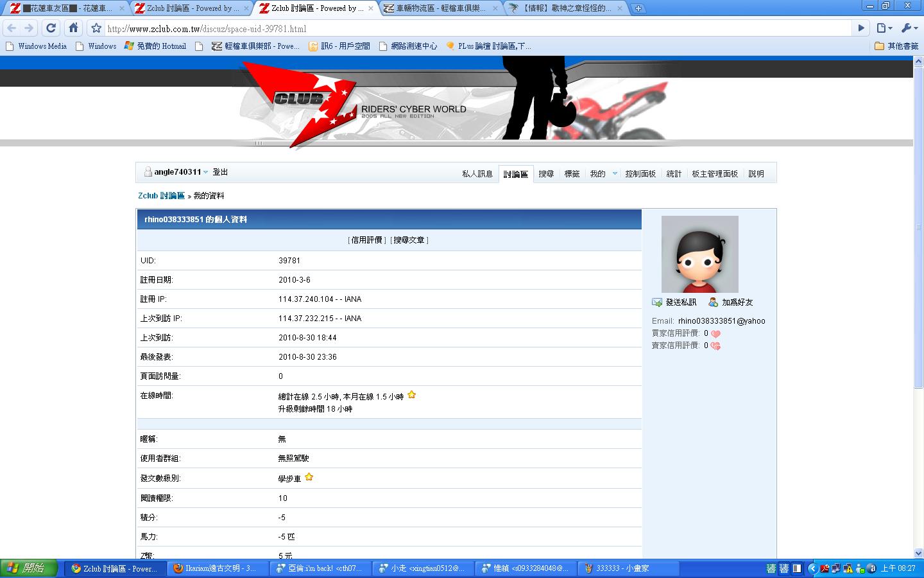Click the send private message envelope icon
Screen dimensions: 924x578
click(657, 302)
